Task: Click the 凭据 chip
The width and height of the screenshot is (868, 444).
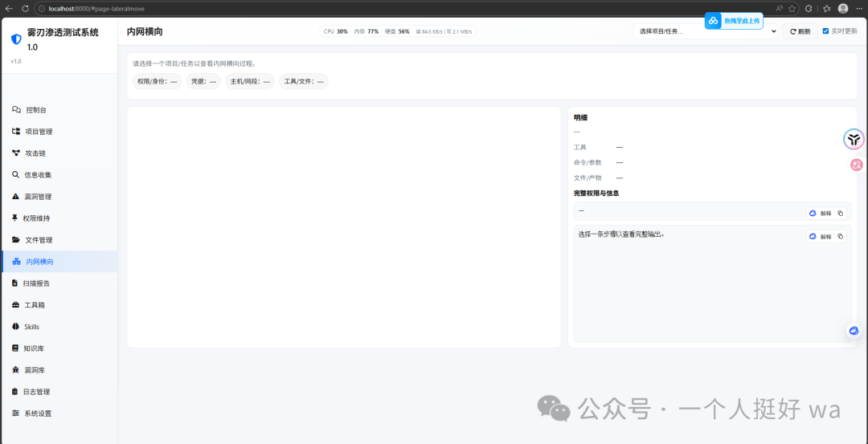Action: pyautogui.click(x=203, y=81)
